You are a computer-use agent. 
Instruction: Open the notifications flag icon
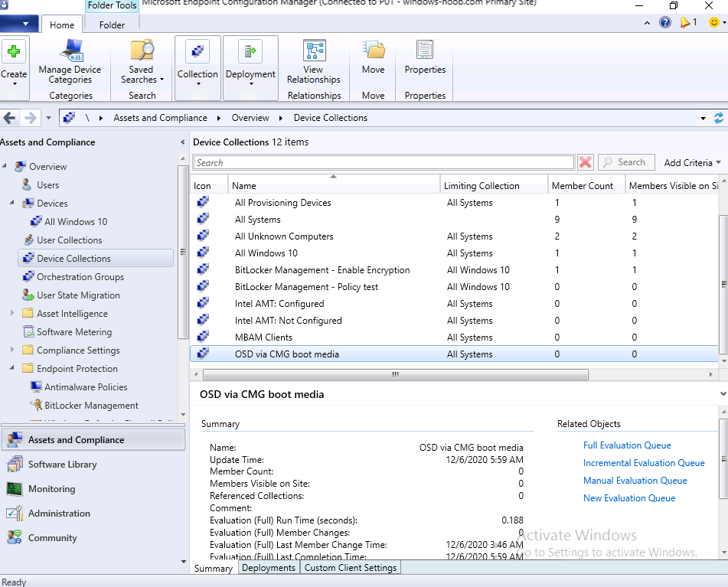tap(685, 22)
